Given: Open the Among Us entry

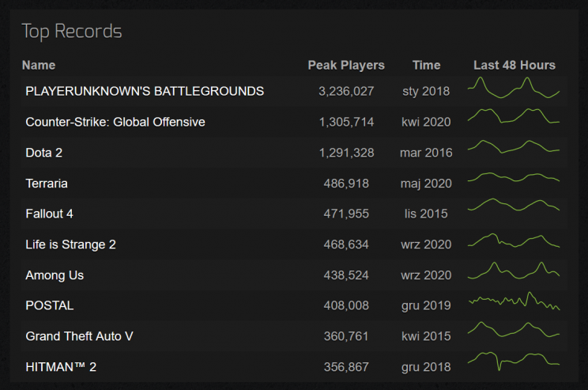Looking at the screenshot, I should click(55, 275).
